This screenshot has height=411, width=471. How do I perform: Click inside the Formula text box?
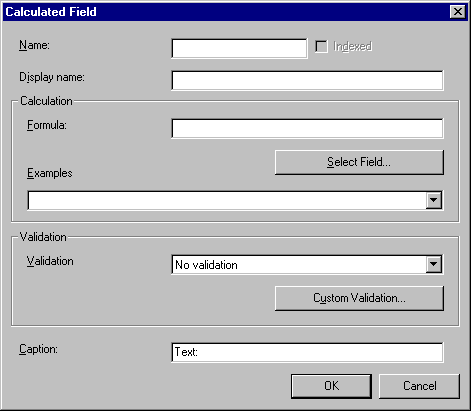[307, 128]
